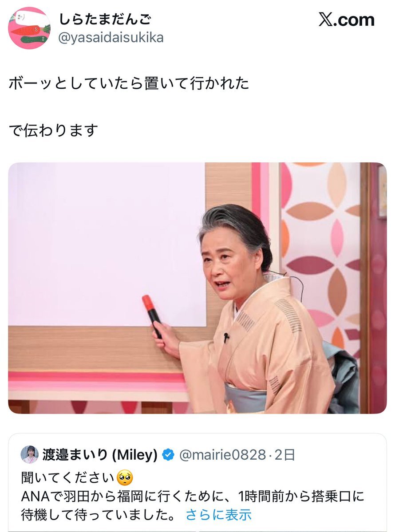Open the @yasaidaisukika handle

[x=111, y=38]
